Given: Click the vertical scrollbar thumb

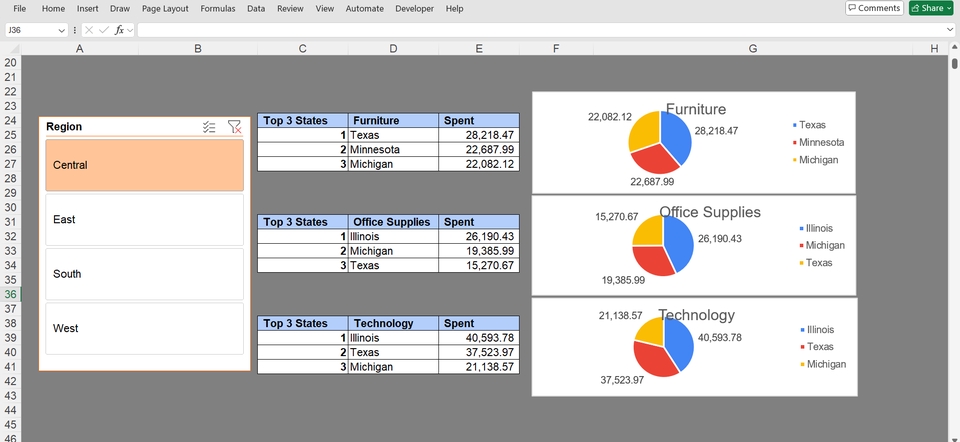Looking at the screenshot, I should pos(954,63).
